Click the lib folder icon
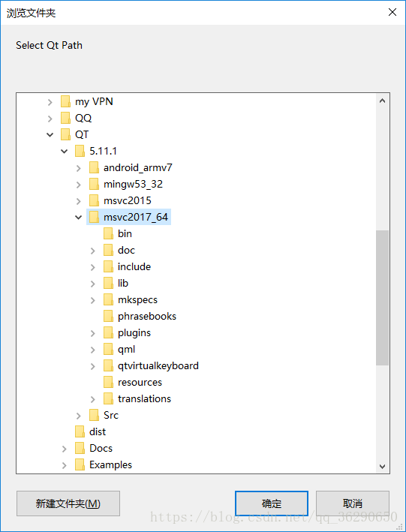 108,284
